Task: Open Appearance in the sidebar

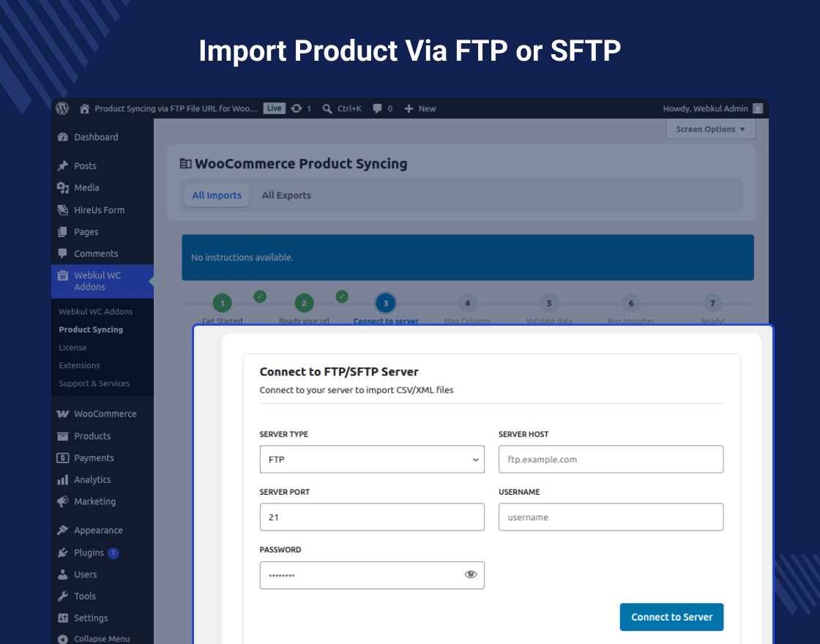Action: [x=98, y=530]
